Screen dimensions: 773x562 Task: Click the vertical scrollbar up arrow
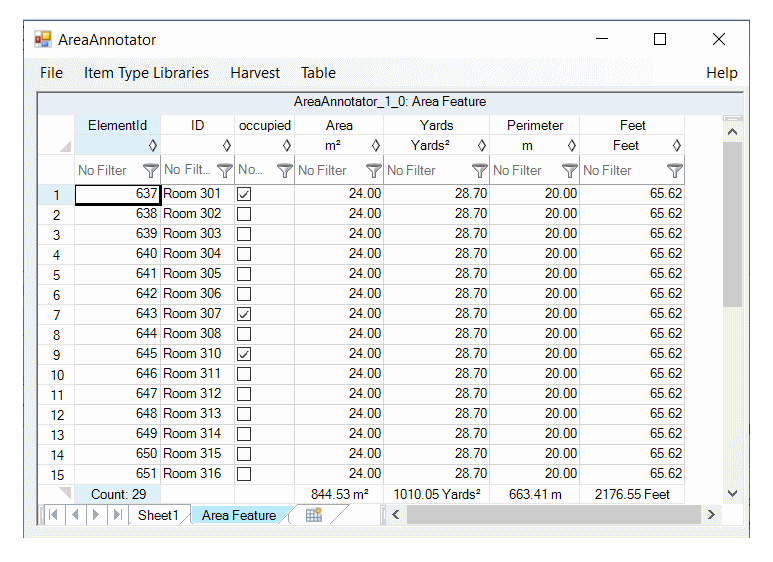(x=733, y=132)
